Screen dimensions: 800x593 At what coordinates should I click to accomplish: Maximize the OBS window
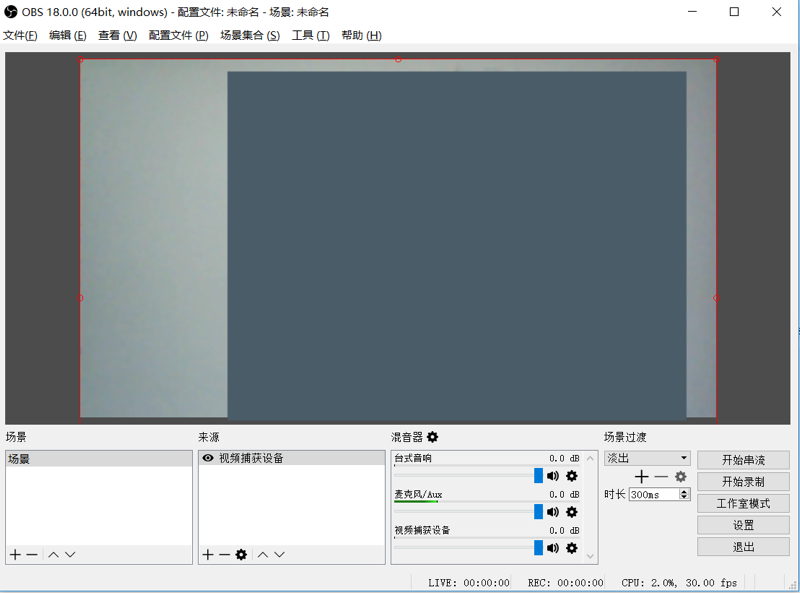pos(734,11)
